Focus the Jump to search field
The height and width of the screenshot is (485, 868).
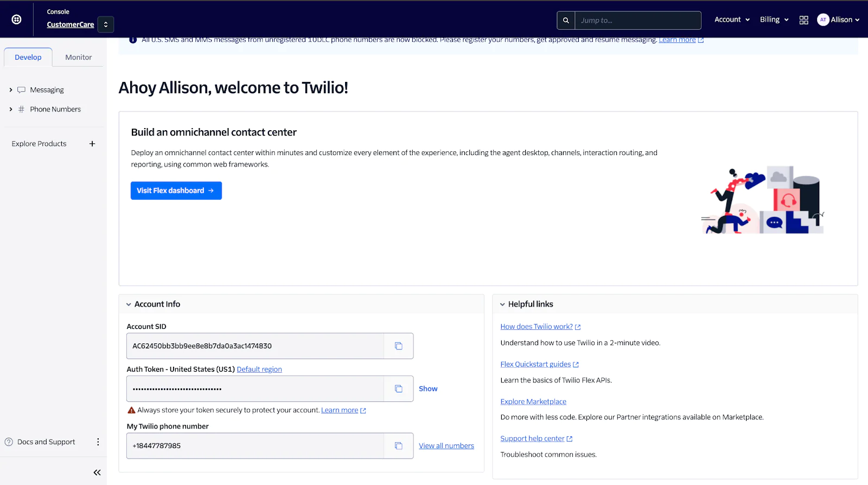tap(637, 20)
